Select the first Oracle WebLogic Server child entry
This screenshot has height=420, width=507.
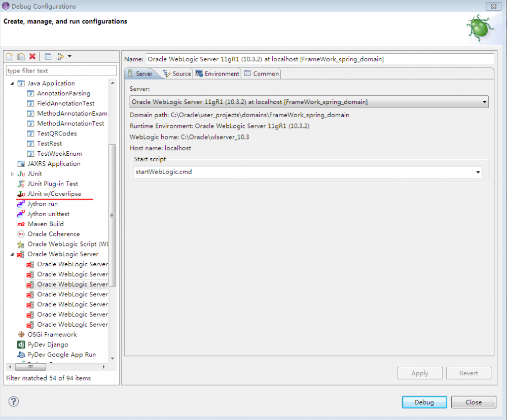73,264
